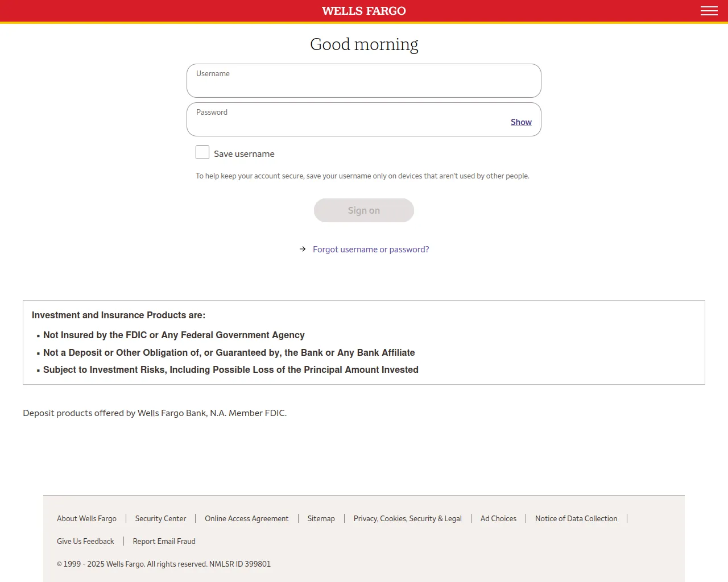Click Give Us Feedback link

(85, 541)
